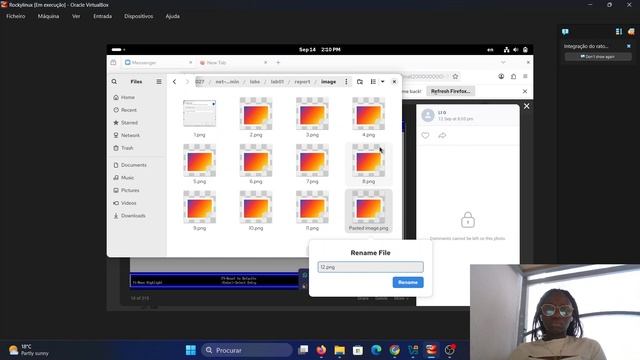Open the Ficheiro menu in VirtualBox
Viewport: 640px width, 360px height.
16,16
